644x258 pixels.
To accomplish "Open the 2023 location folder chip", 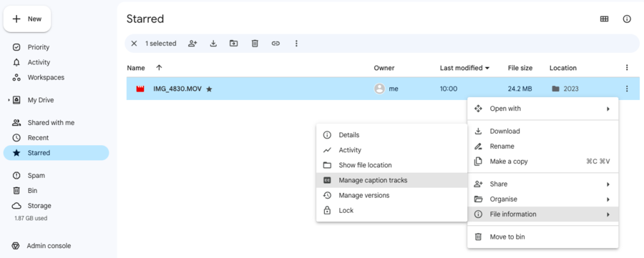I will pos(565,89).
